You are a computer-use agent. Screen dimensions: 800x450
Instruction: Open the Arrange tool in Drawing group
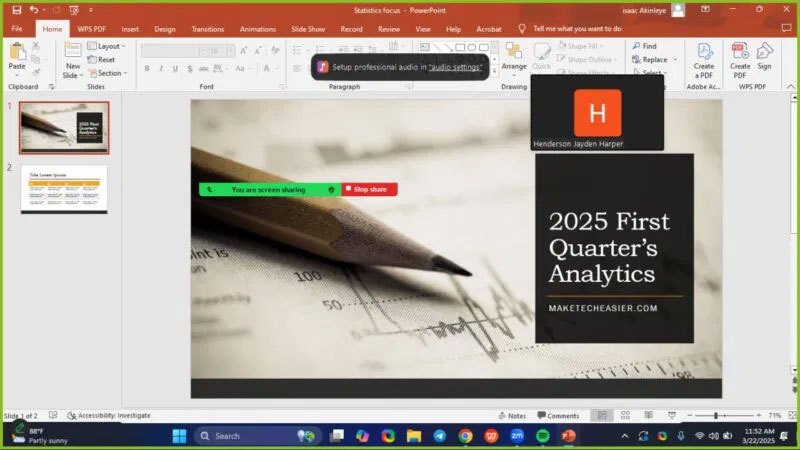[x=514, y=58]
